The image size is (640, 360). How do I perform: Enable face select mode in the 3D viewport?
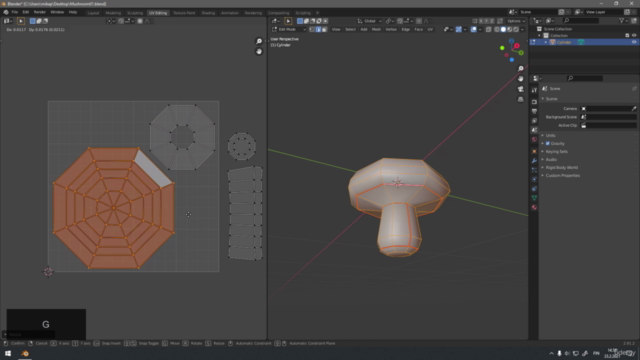click(324, 29)
